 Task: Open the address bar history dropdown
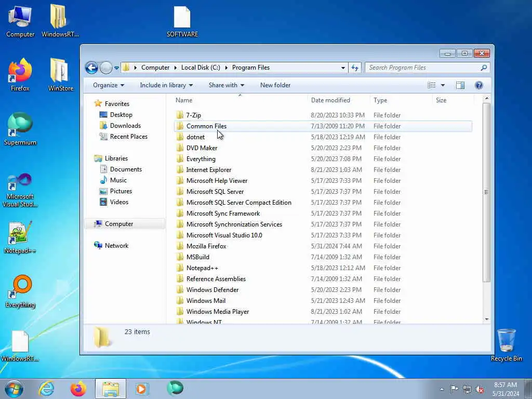[x=343, y=68]
